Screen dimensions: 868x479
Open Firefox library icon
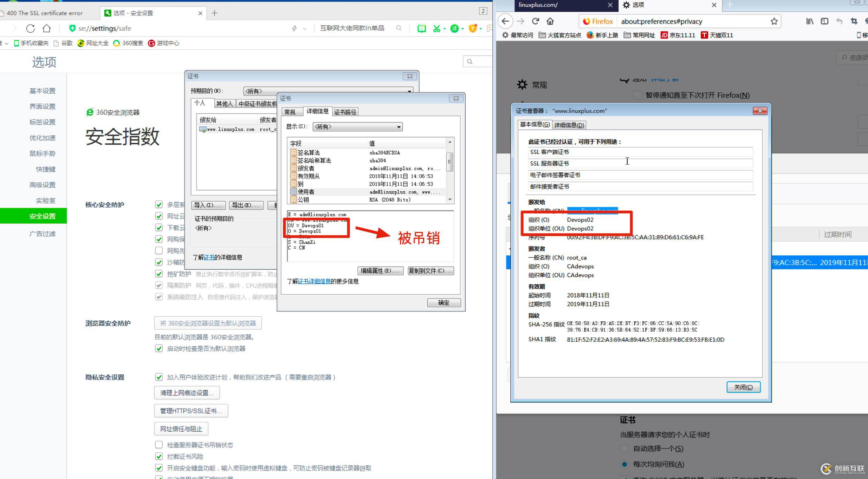(x=810, y=21)
